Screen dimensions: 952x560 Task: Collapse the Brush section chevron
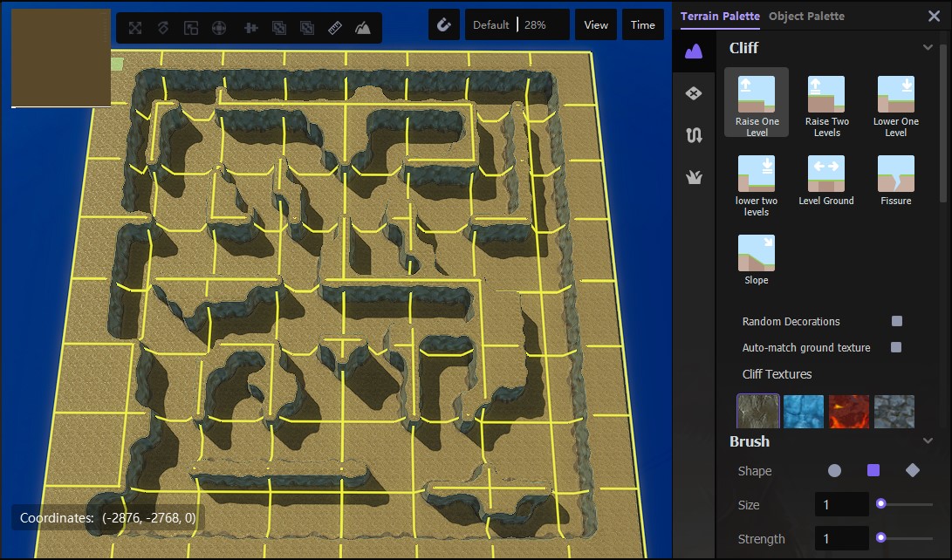(x=928, y=441)
